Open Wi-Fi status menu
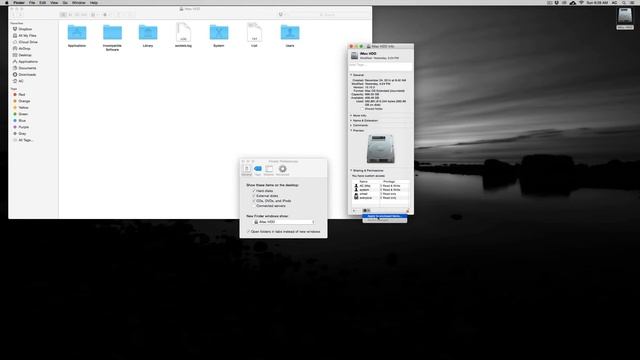This screenshot has width=640, height=360. (x=581, y=2)
